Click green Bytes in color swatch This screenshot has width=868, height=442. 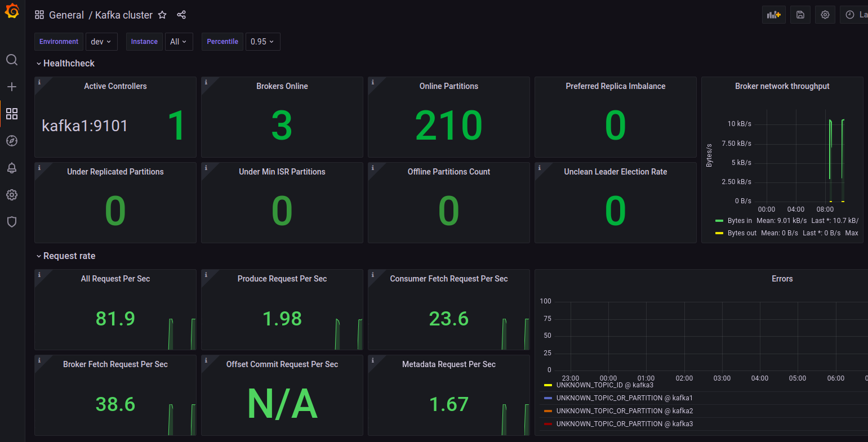pos(719,221)
